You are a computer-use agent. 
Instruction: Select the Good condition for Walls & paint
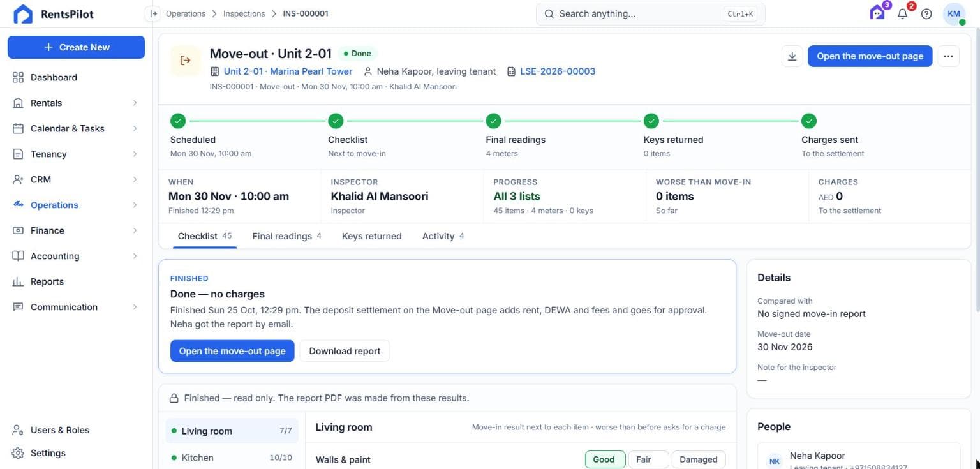605,459
